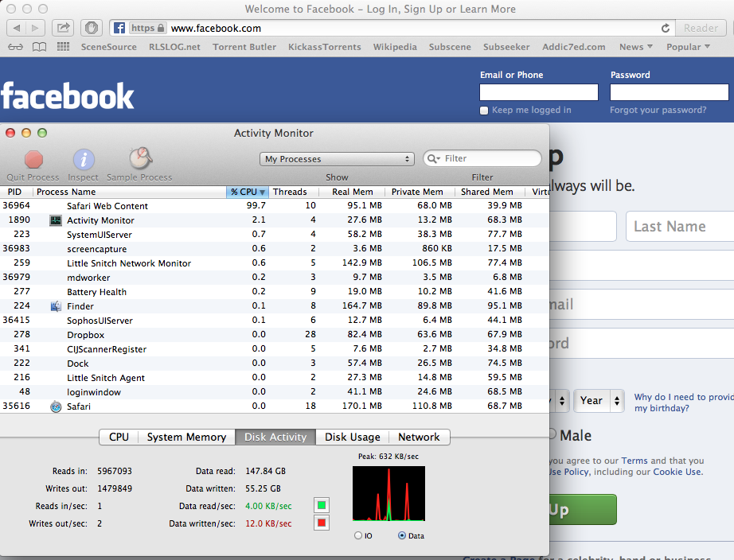Click Safari's forward arrow button

[x=36, y=28]
